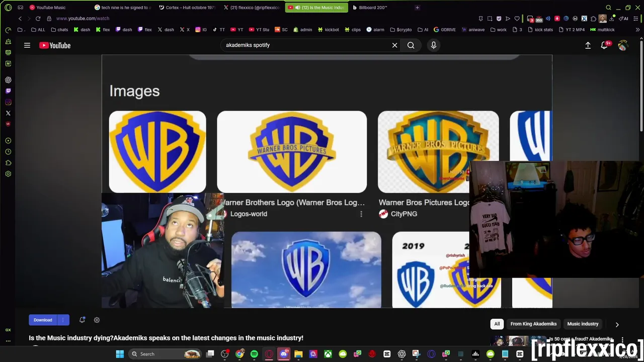644x362 pixels.
Task: Open the YouTube account avatar menu
Action: [623, 45]
